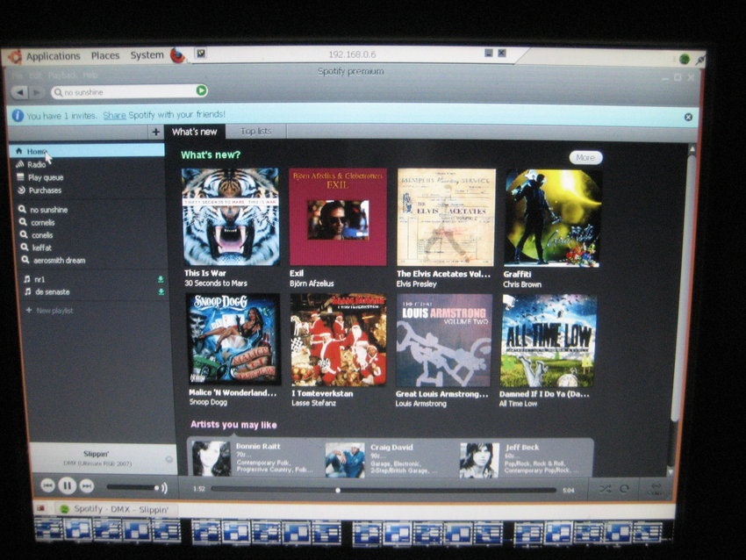Open Radio in the sidebar
The height and width of the screenshot is (560, 746).
coord(36,164)
